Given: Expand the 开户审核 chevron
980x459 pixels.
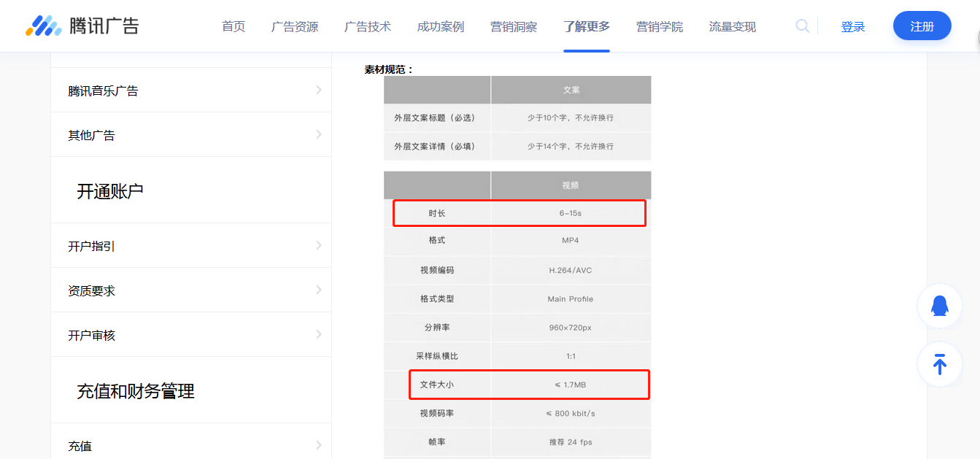Looking at the screenshot, I should [x=319, y=334].
